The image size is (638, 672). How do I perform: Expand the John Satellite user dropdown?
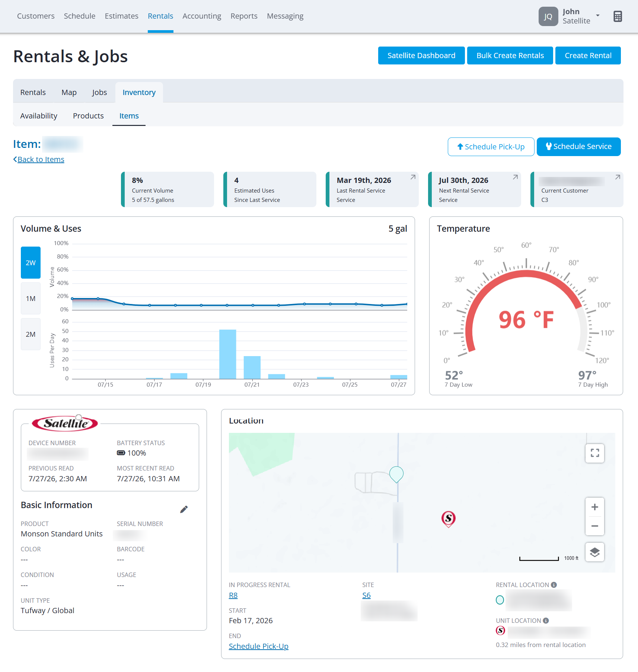598,16
